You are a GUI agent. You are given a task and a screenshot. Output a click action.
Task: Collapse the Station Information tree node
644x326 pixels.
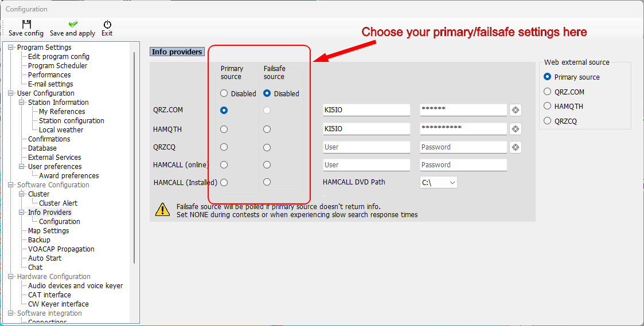(22, 102)
